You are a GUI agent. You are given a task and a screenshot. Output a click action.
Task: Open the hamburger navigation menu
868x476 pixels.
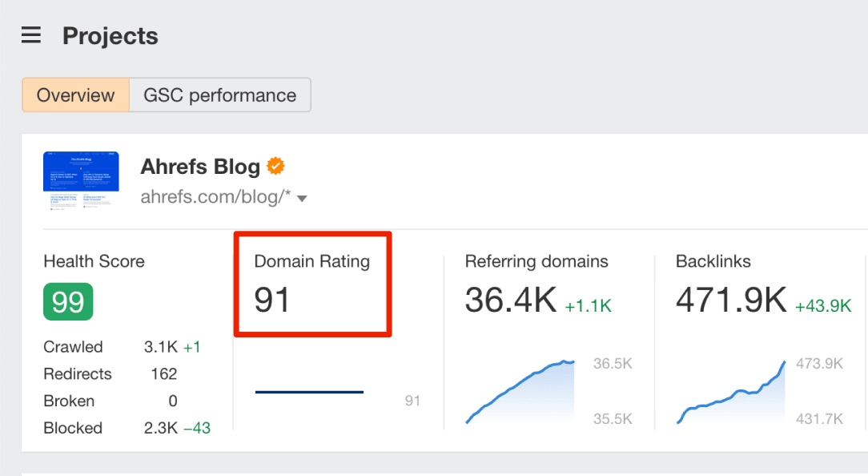31,36
